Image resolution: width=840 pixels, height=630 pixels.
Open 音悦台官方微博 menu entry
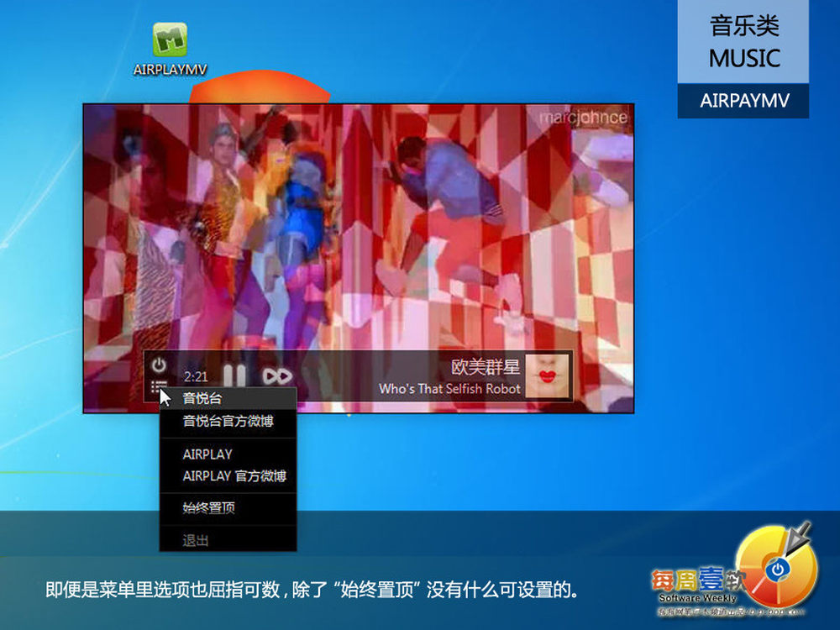(x=228, y=421)
